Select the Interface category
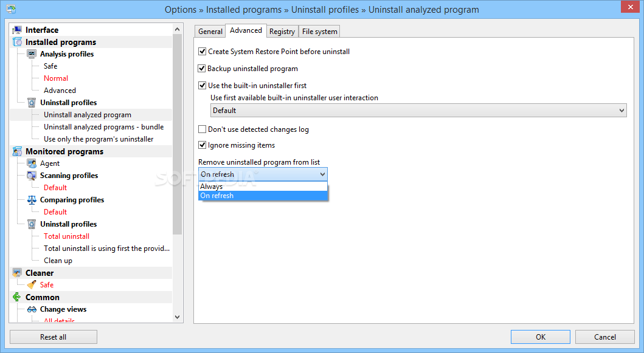 point(42,30)
